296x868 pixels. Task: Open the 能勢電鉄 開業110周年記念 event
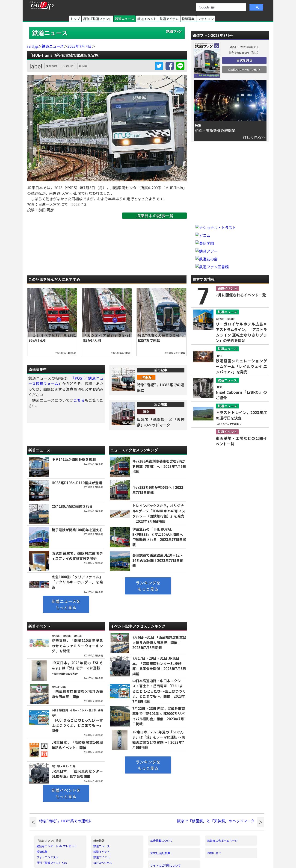tap(77, 646)
